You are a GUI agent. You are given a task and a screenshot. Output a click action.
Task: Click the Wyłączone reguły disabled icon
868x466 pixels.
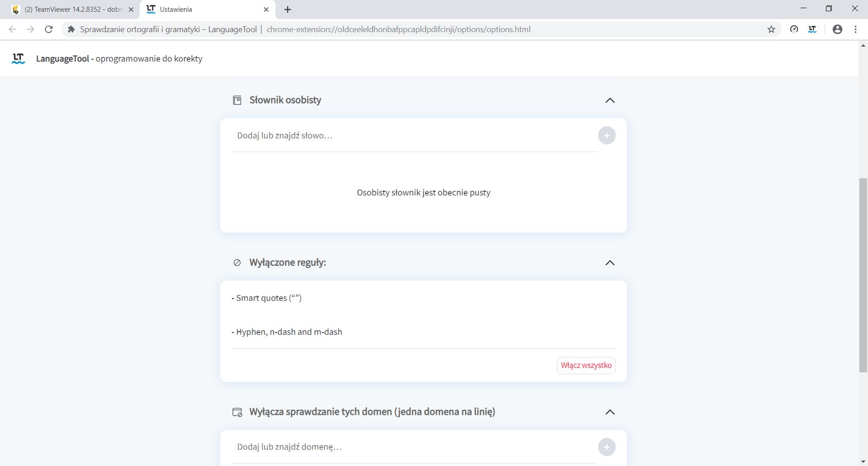pos(237,263)
